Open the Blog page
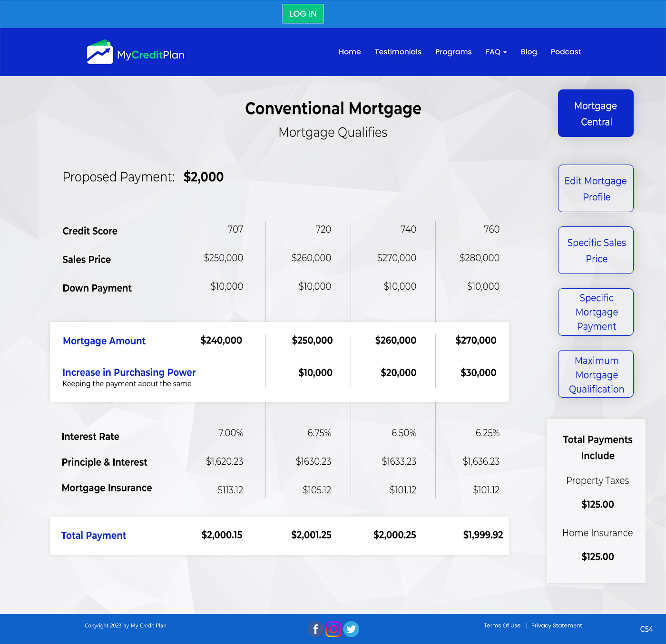Screen dimensions: 666x644 [x=529, y=52]
